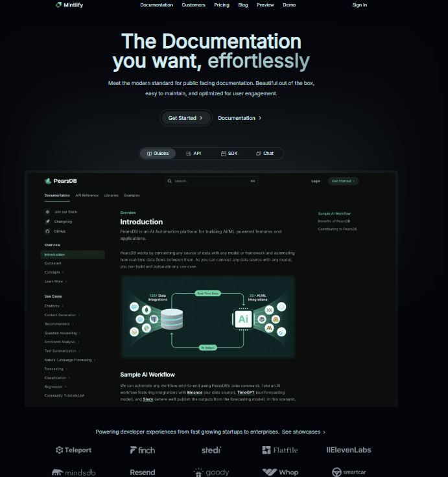Click the finch logo
This screenshot has width=448, height=477.
[143, 450]
